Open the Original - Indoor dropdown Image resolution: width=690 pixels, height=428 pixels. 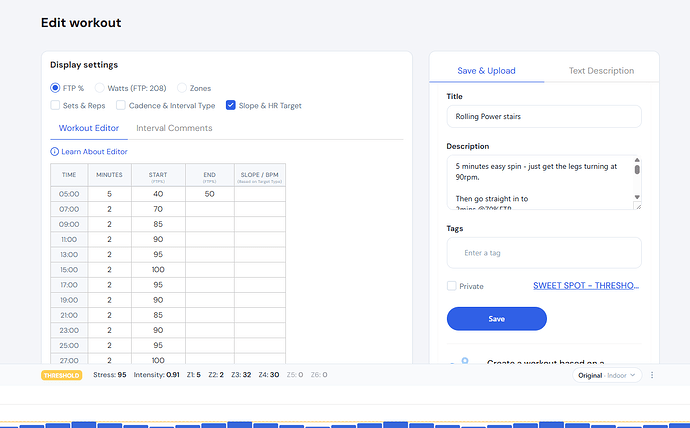[607, 375]
